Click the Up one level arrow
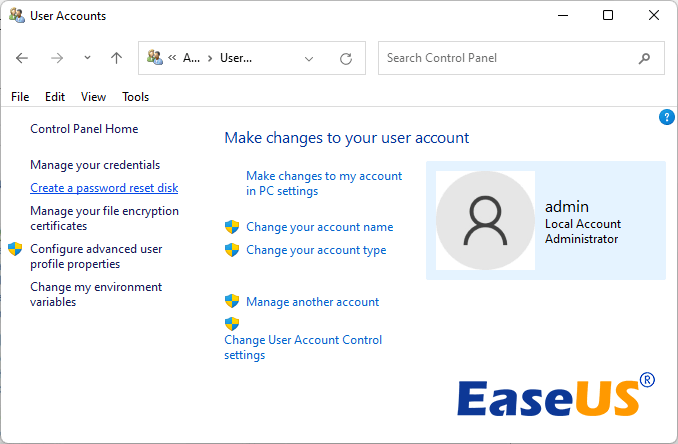 pos(116,58)
